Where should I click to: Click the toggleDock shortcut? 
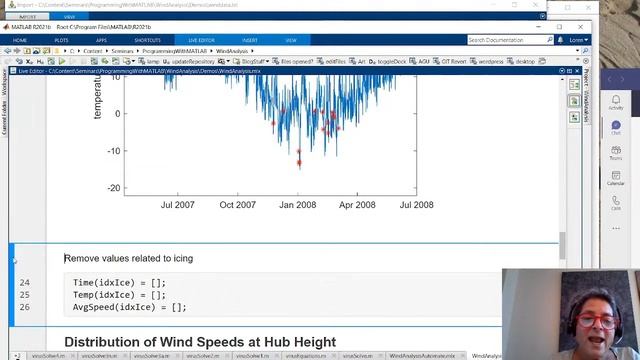[387, 61]
